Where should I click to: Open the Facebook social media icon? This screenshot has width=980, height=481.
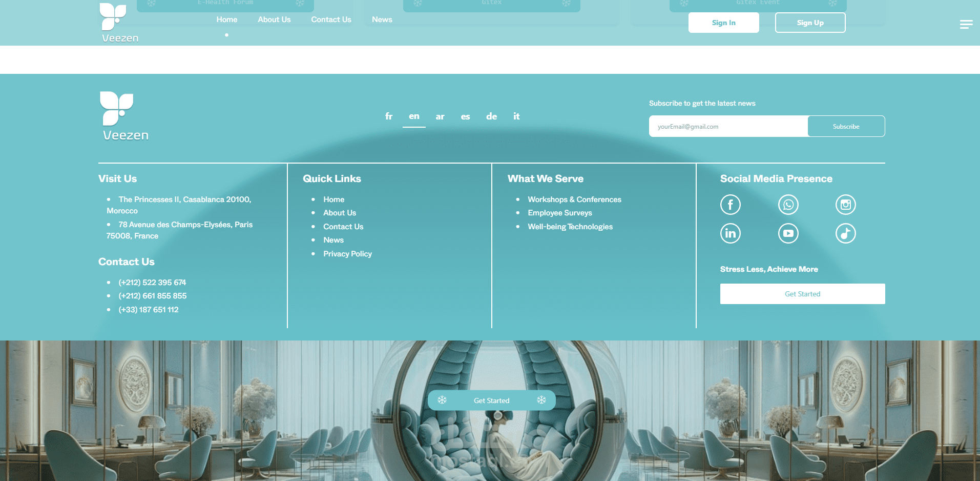click(731, 205)
